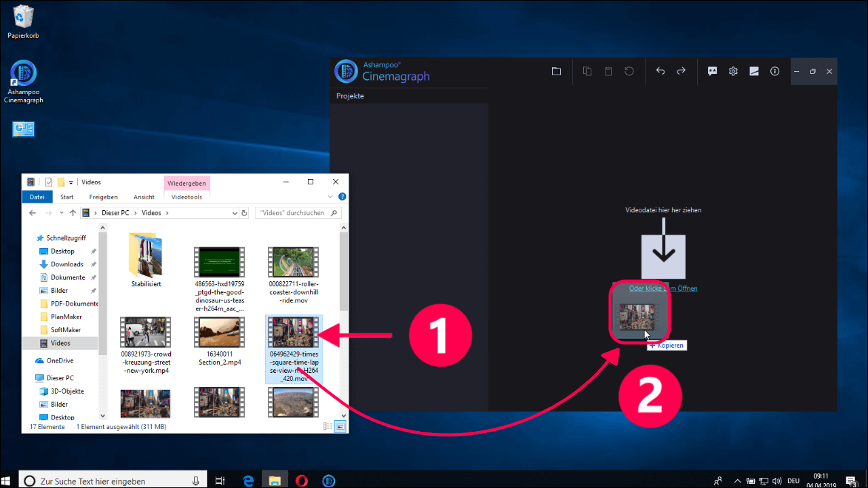Click the Wiedergeben contextual tab header

[x=187, y=182]
